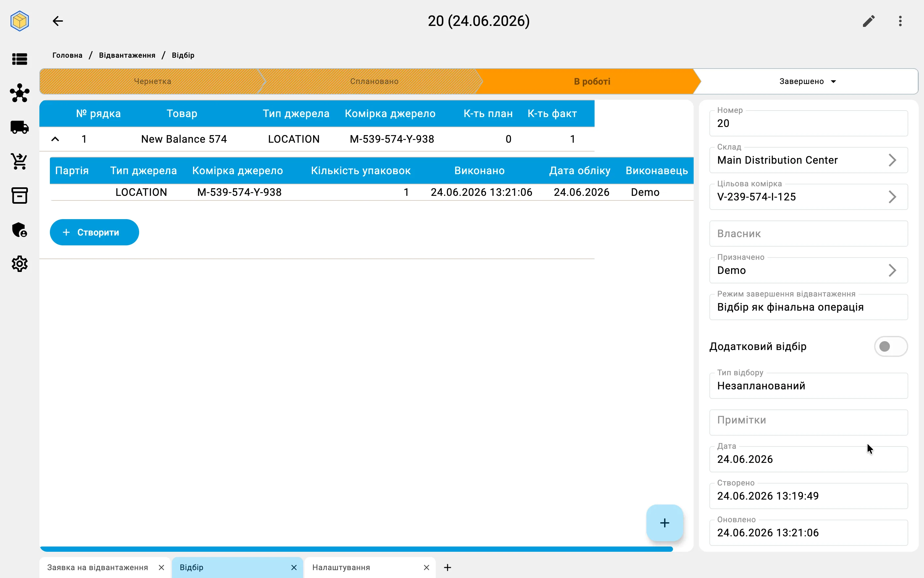Image resolution: width=924 pixels, height=578 pixels.
Task: Click the blue horizontal scrollbar
Action: point(356,549)
